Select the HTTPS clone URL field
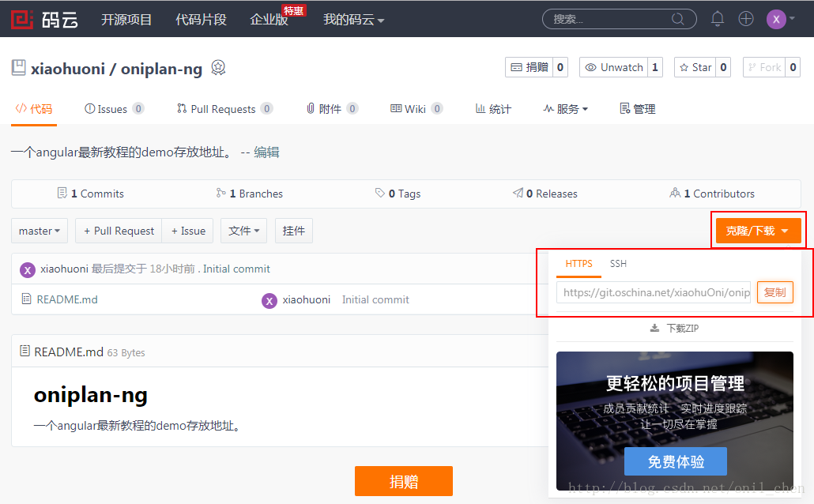The image size is (814, 504). tap(654, 292)
